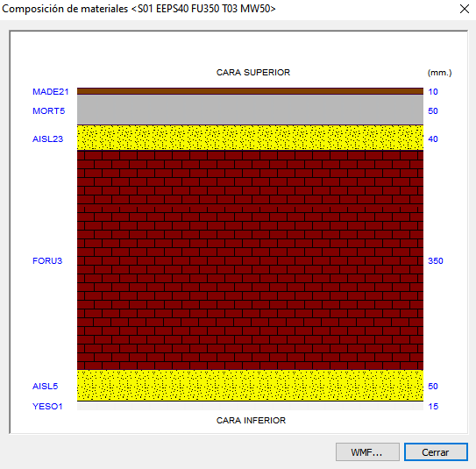Click the light YESO1 plaster layer strip
Image resolution: width=476 pixels, height=469 pixels.
(x=250, y=406)
